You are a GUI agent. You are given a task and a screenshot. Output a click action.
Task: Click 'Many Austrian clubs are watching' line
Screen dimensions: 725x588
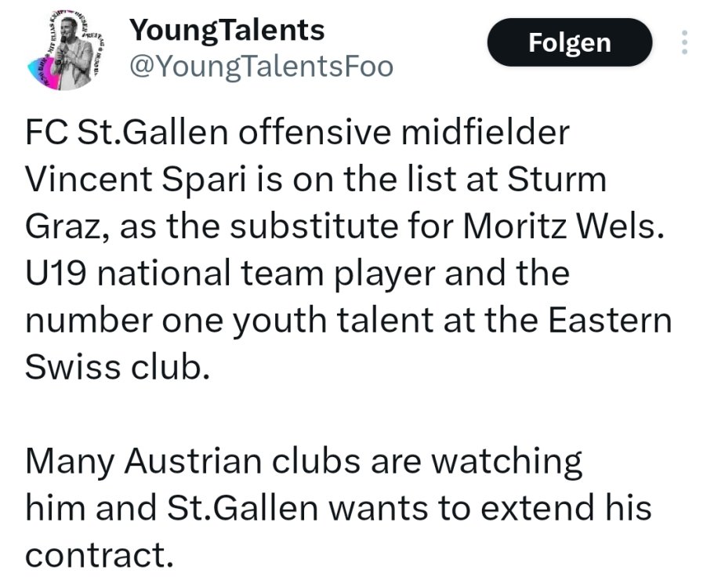pos(303,462)
